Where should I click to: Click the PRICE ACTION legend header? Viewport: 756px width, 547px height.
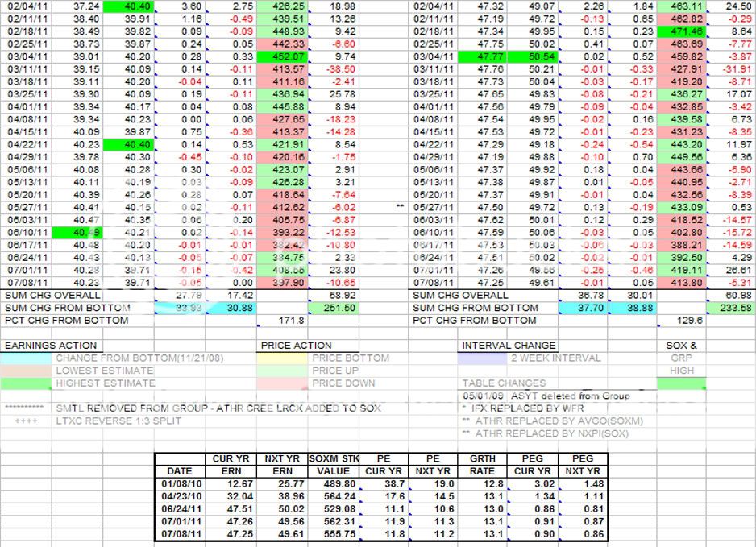[296, 345]
